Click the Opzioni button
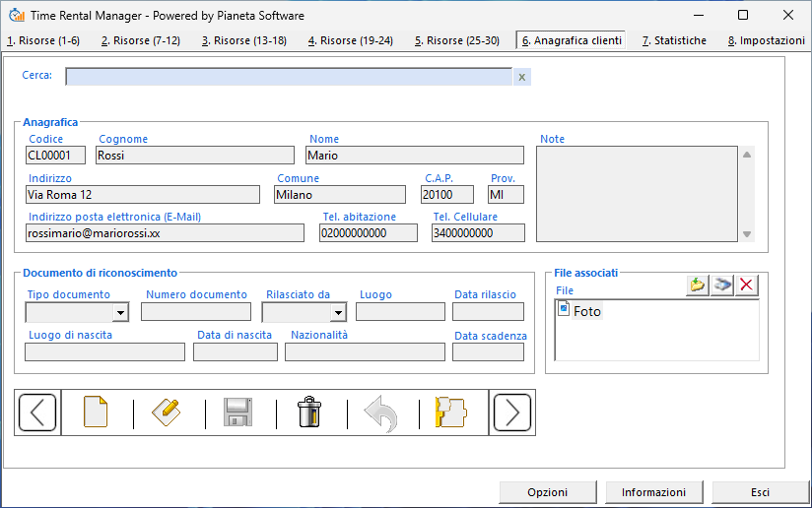The height and width of the screenshot is (508, 812). tap(547, 492)
